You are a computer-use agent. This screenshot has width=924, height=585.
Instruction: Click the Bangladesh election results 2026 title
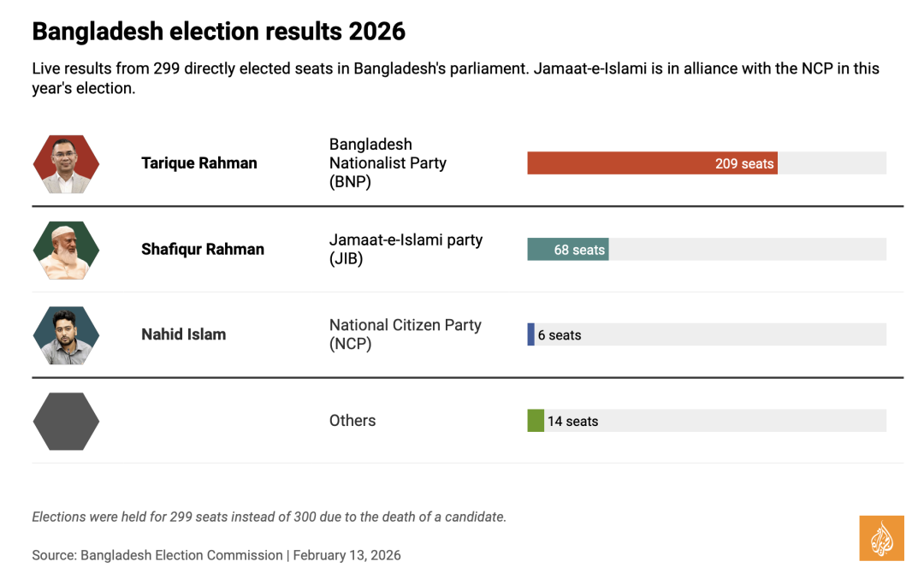click(218, 32)
